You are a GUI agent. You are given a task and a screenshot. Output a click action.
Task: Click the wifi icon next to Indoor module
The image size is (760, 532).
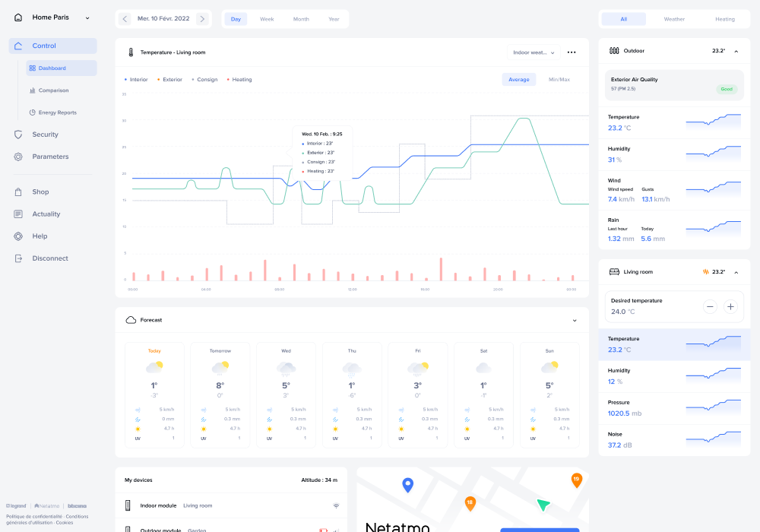336,505
